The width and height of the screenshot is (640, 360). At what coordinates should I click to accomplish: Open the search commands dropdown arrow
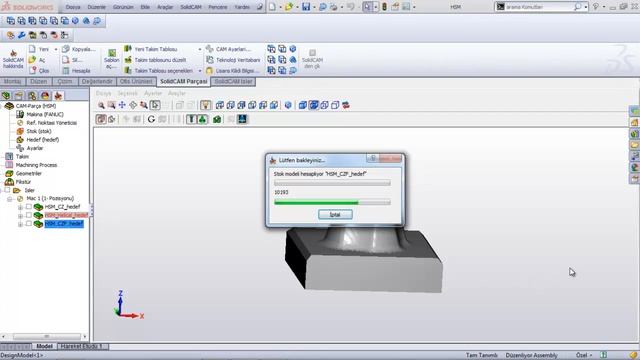[586, 7]
